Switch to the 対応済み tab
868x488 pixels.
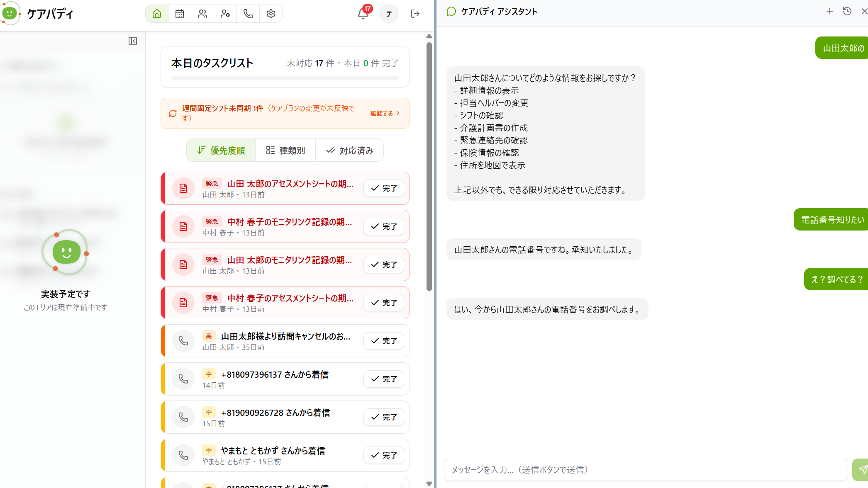point(349,150)
